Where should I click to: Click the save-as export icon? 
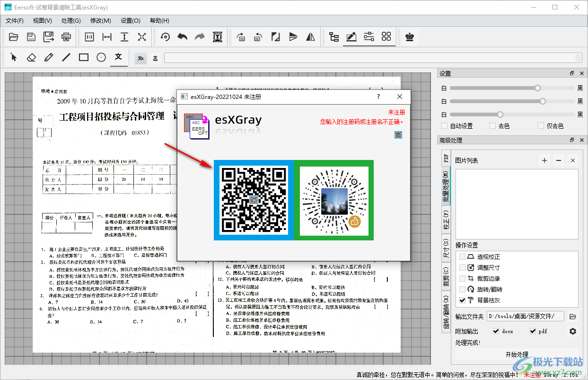tap(49, 36)
